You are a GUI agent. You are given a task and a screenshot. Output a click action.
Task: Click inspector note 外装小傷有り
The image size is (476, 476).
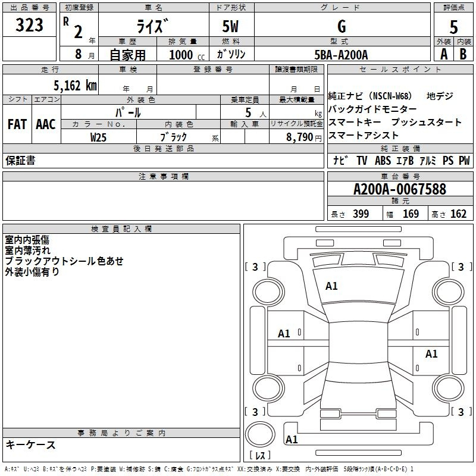point(32,272)
